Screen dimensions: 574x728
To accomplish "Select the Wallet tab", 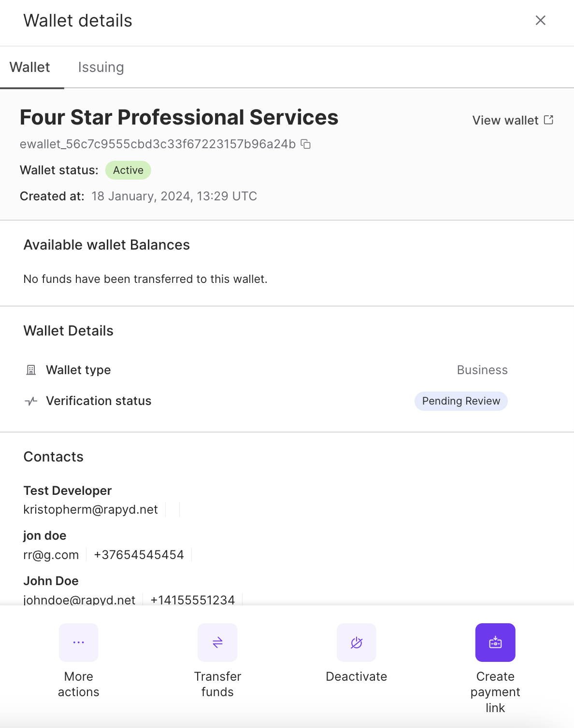I will 30,67.
